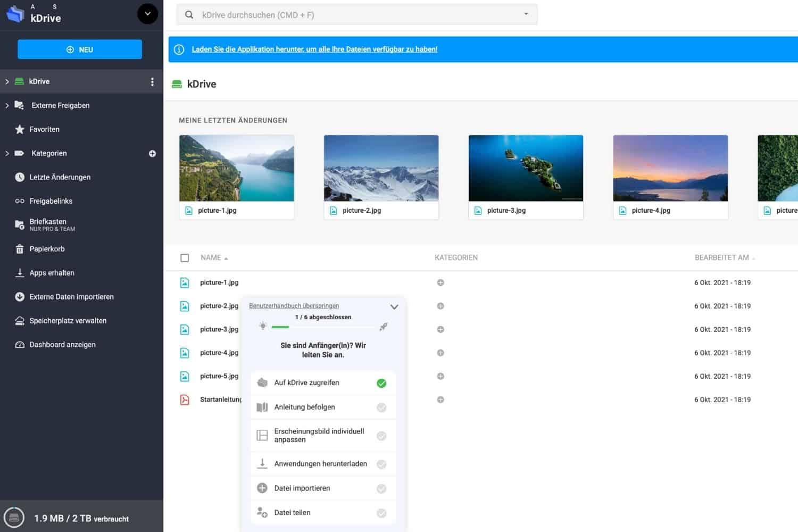Open picture-4.jpg thumbnail preview

click(670, 168)
